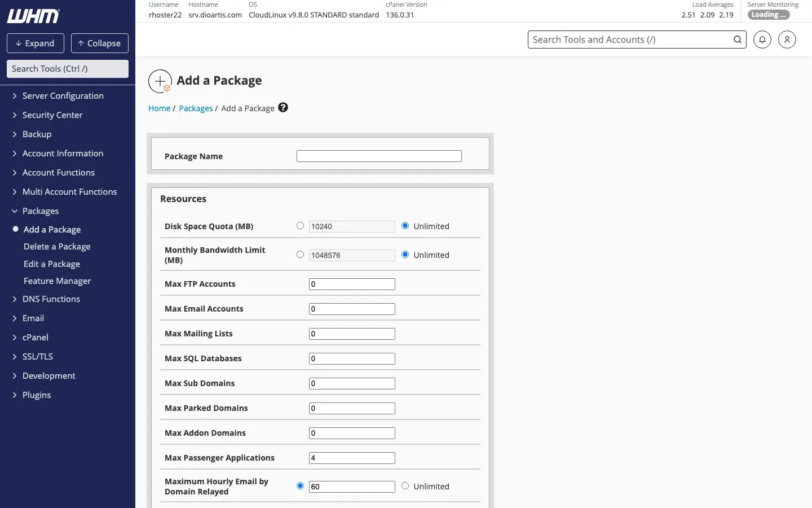Open the help question mark icon
Screen dimensions: 812x508
click(x=283, y=107)
